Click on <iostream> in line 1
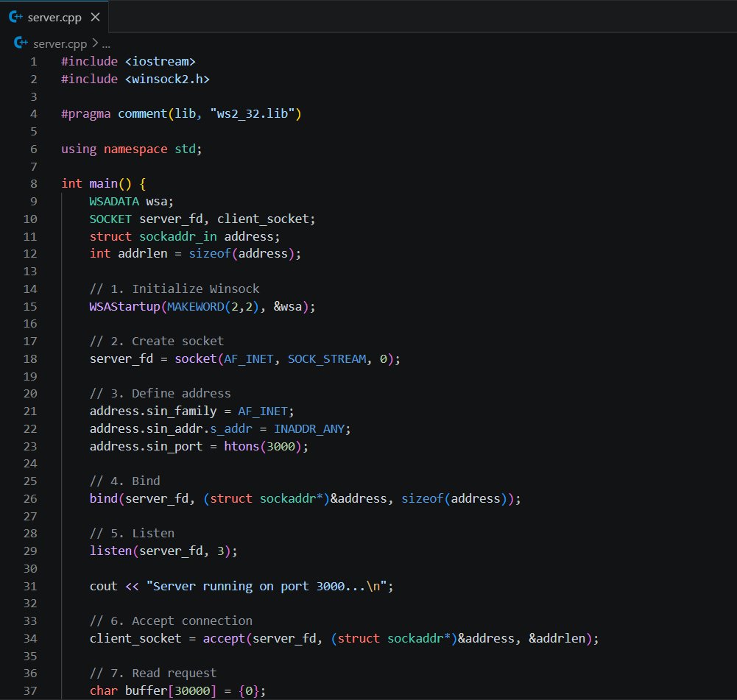 pos(161,62)
